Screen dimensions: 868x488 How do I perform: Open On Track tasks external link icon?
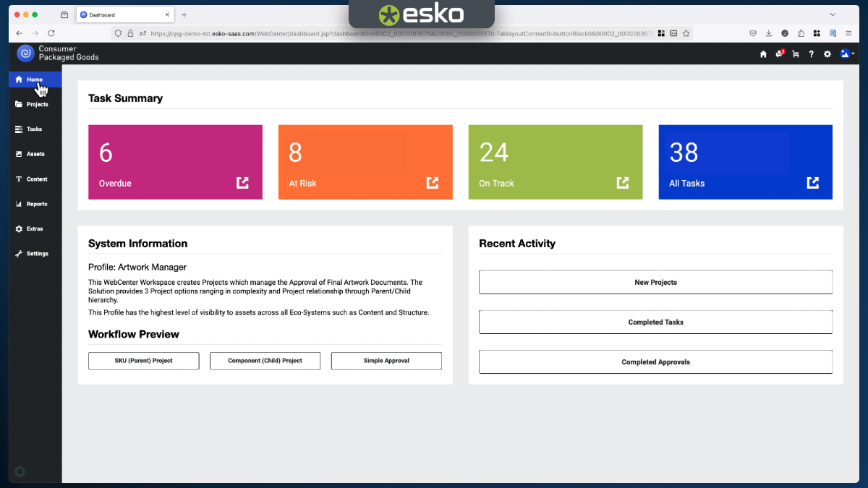[x=622, y=183]
